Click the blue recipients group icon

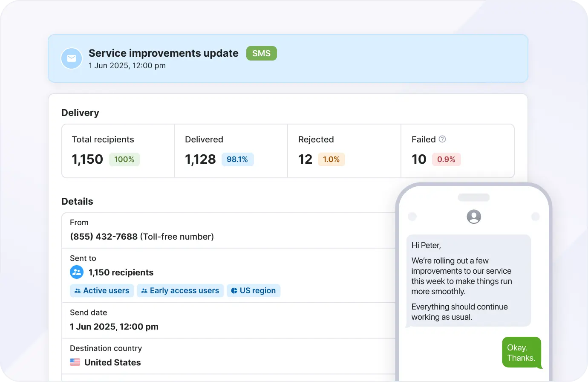point(77,272)
